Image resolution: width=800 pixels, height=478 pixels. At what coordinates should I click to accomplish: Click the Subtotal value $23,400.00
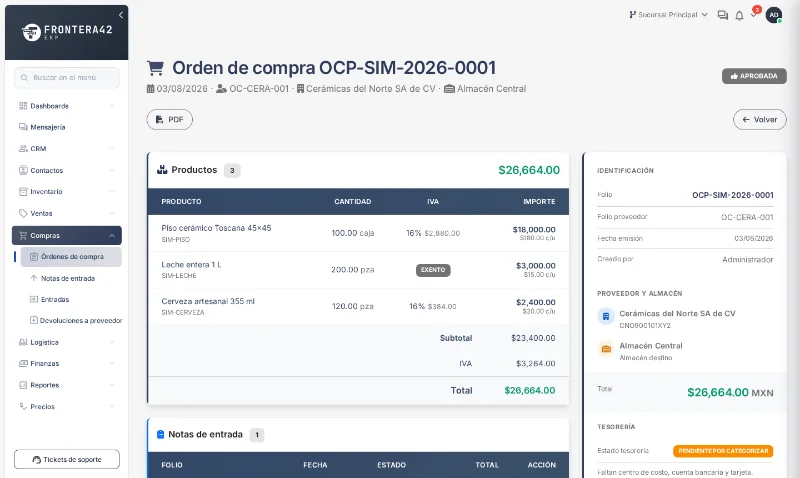533,338
